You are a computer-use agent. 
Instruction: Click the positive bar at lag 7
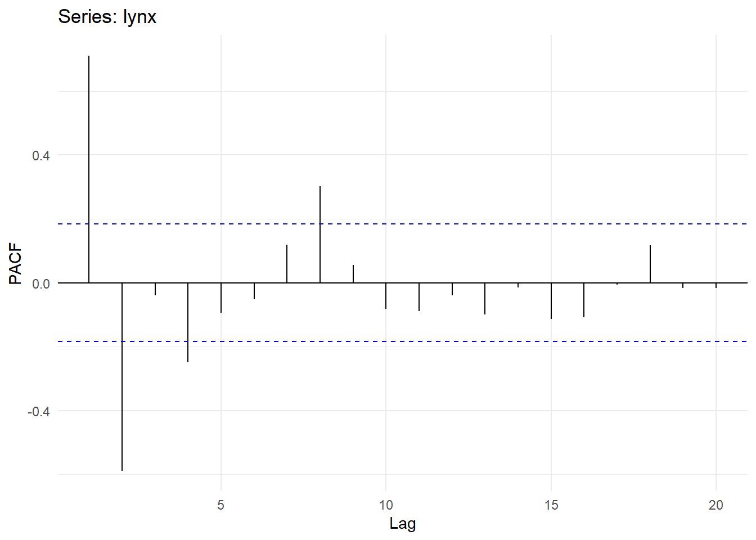click(287, 264)
